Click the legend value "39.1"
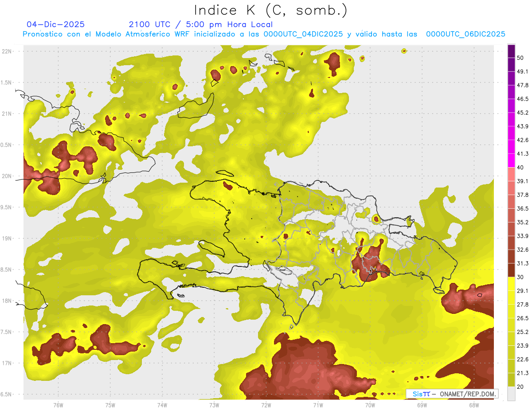 [x=523, y=181]
